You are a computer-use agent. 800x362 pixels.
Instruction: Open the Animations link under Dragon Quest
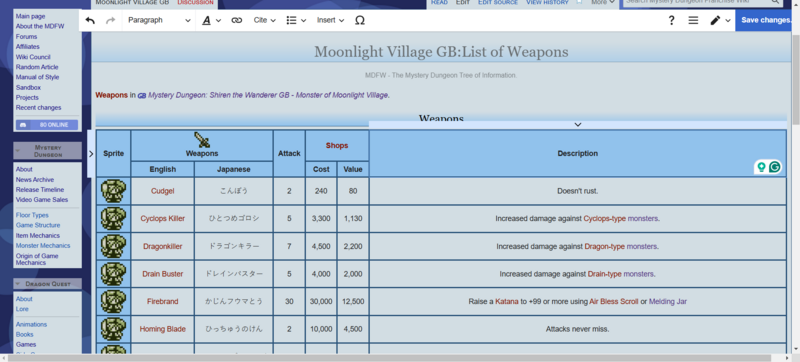pyautogui.click(x=31, y=324)
